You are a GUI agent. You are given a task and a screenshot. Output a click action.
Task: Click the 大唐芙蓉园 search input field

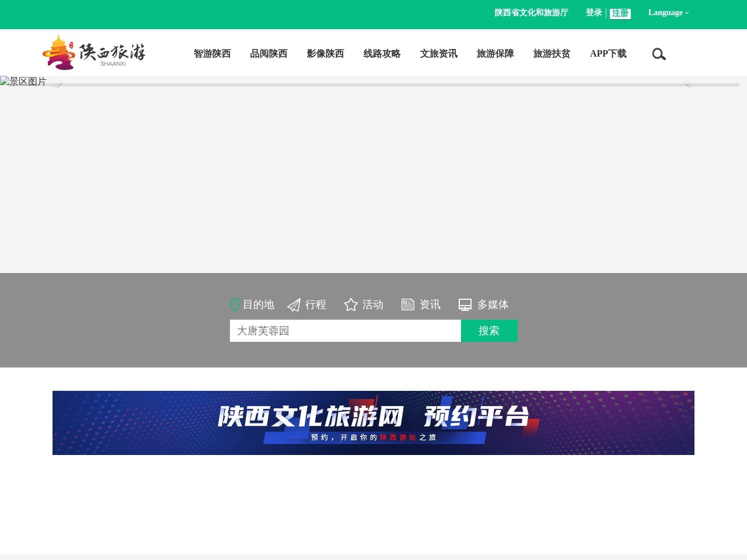point(345,331)
